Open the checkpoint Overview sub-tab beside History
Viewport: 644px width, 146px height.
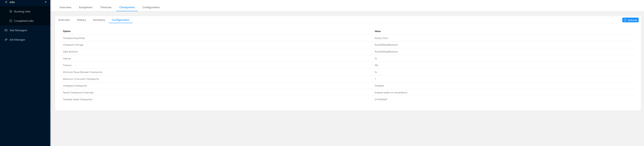[x=64, y=20]
